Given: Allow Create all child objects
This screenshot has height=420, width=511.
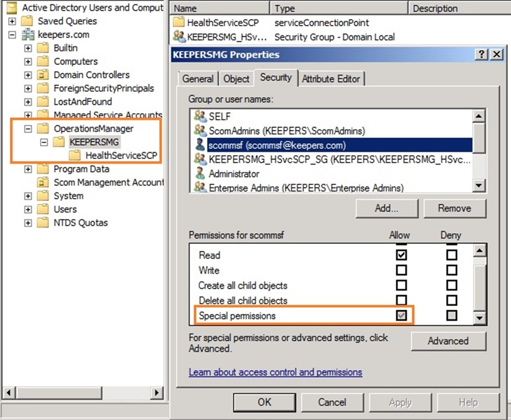Looking at the screenshot, I should coord(401,285).
